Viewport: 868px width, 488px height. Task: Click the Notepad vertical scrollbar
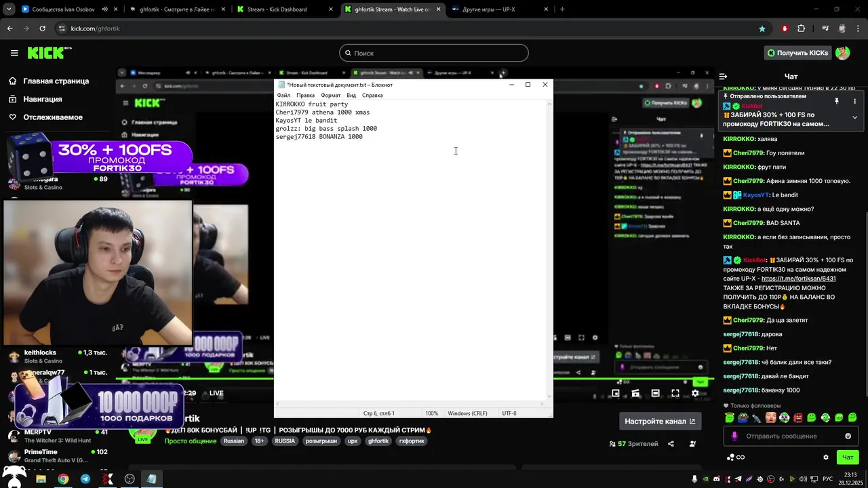pos(549,249)
